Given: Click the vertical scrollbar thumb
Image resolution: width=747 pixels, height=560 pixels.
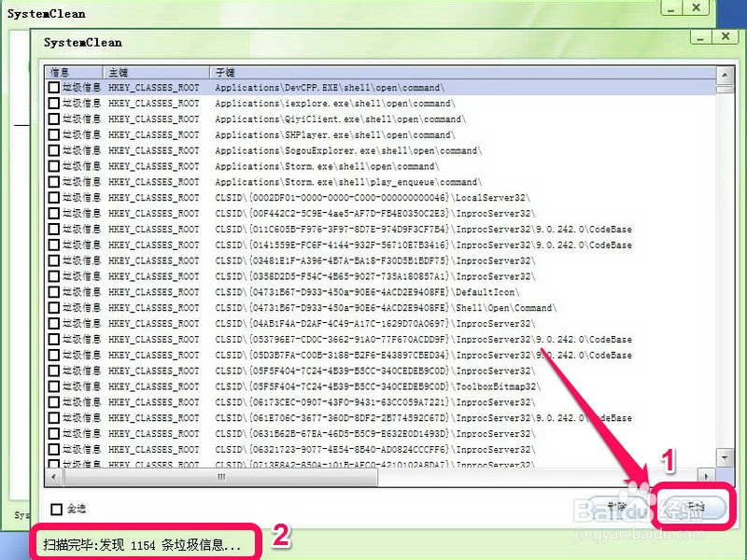Looking at the screenshot, I should click(725, 89).
